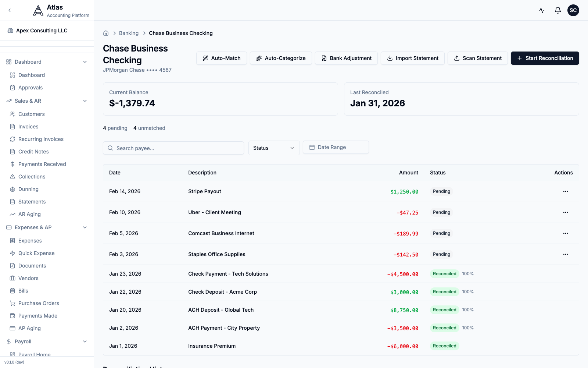Click Vendors sidebar icon
Screen dimensions: 588x368
(12, 278)
